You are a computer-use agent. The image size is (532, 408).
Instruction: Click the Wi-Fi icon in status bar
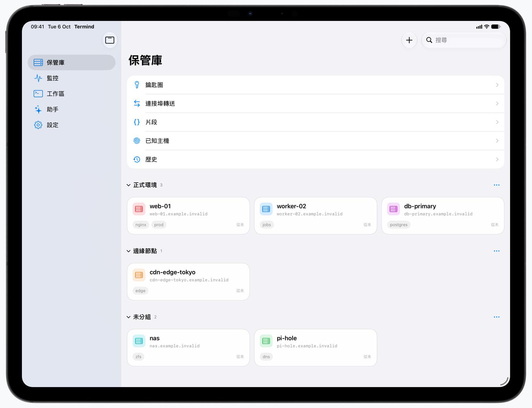pyautogui.click(x=487, y=27)
